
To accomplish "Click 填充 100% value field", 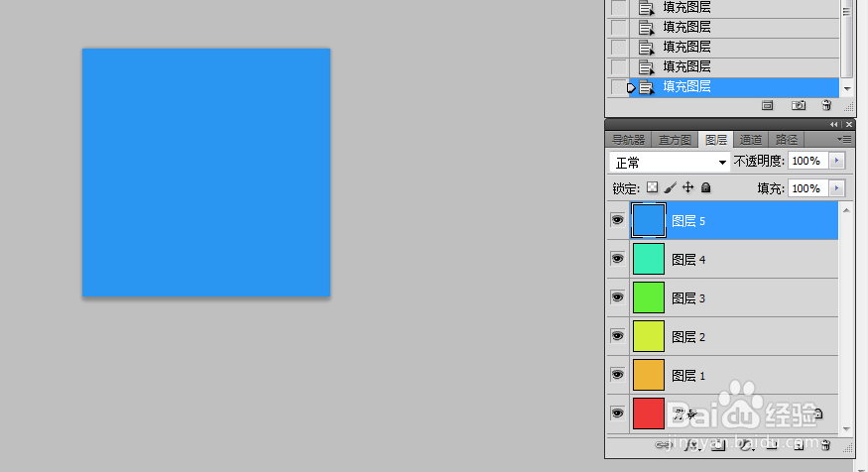I will pos(808,188).
